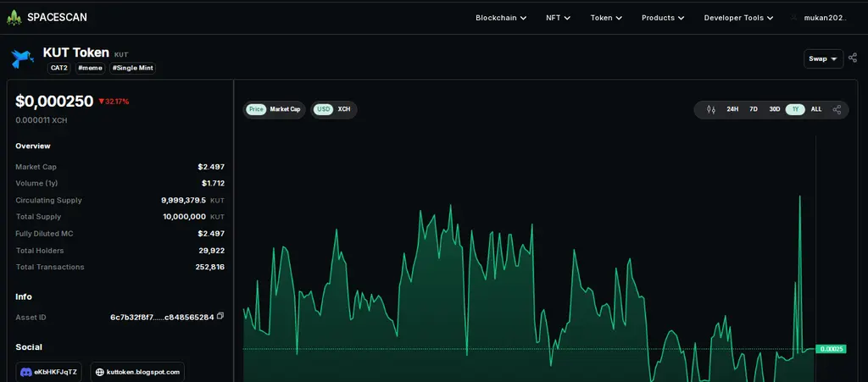Click the user profile icon beside mukan202
This screenshot has height=382, width=868.
(x=793, y=18)
